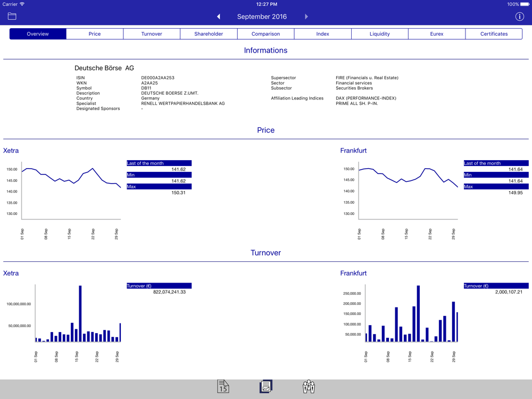Tap the Xetra heading above the turnover chart
The height and width of the screenshot is (399, 532).
tap(11, 273)
